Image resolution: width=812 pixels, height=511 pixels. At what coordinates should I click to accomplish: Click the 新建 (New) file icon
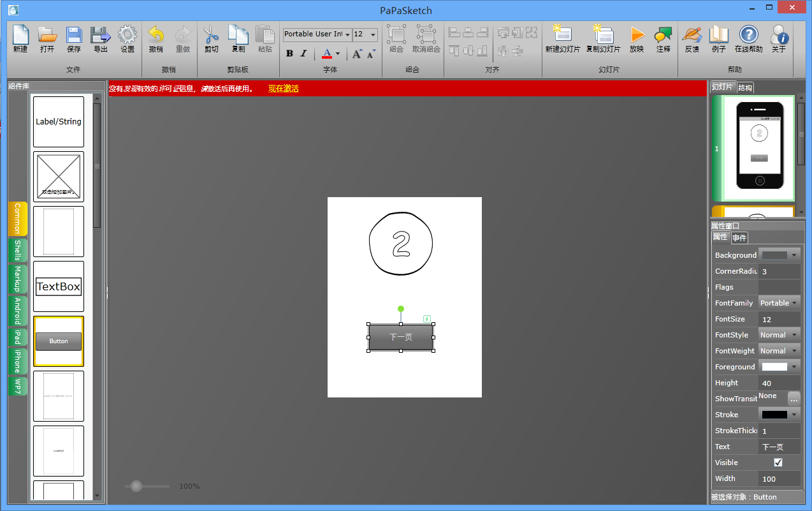click(20, 35)
